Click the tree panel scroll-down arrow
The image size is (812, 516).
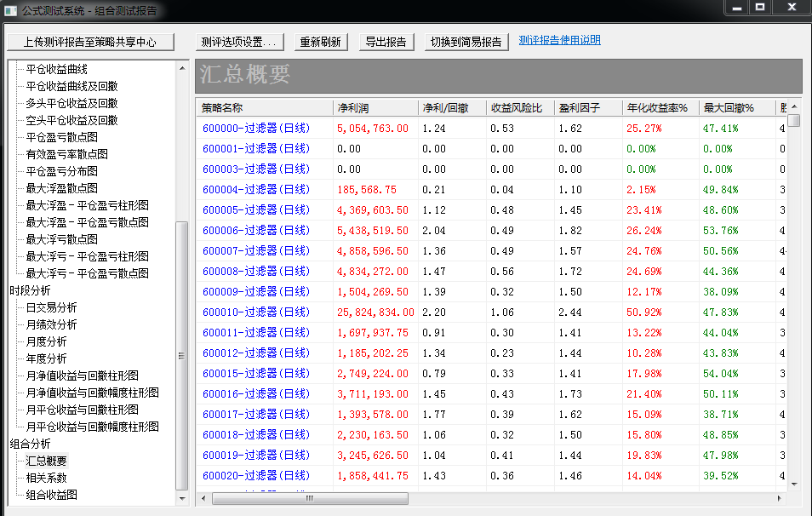181,499
